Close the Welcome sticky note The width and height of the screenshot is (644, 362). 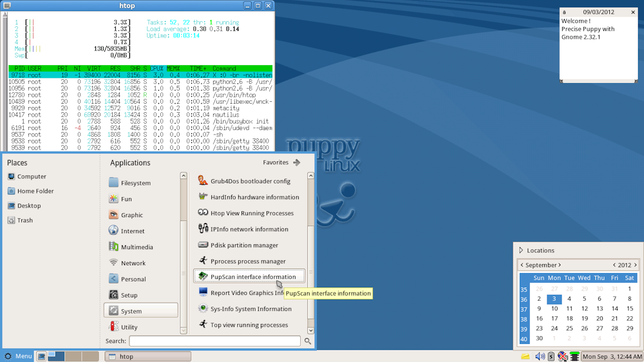coord(633,12)
